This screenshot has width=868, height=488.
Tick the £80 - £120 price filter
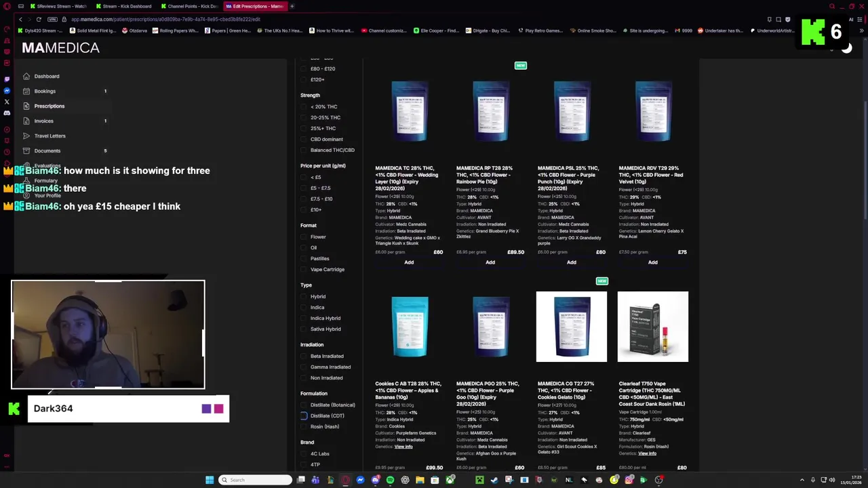304,68
